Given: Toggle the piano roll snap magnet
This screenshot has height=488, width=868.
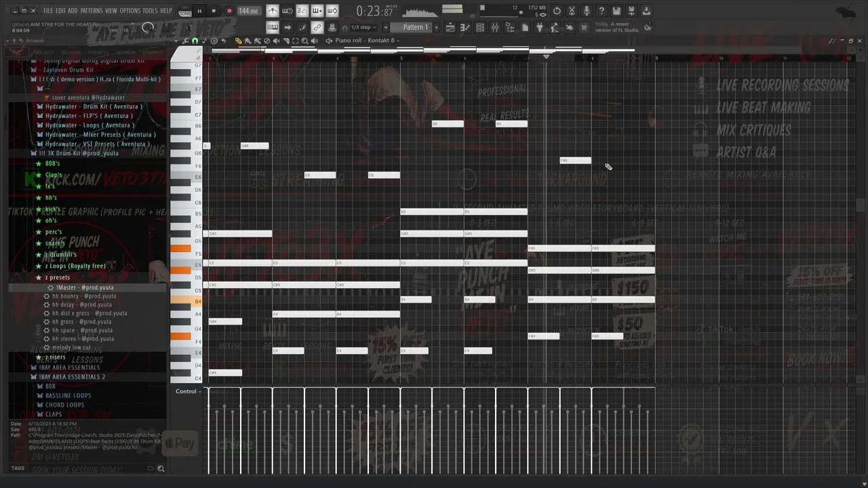Looking at the screenshot, I should (x=195, y=41).
